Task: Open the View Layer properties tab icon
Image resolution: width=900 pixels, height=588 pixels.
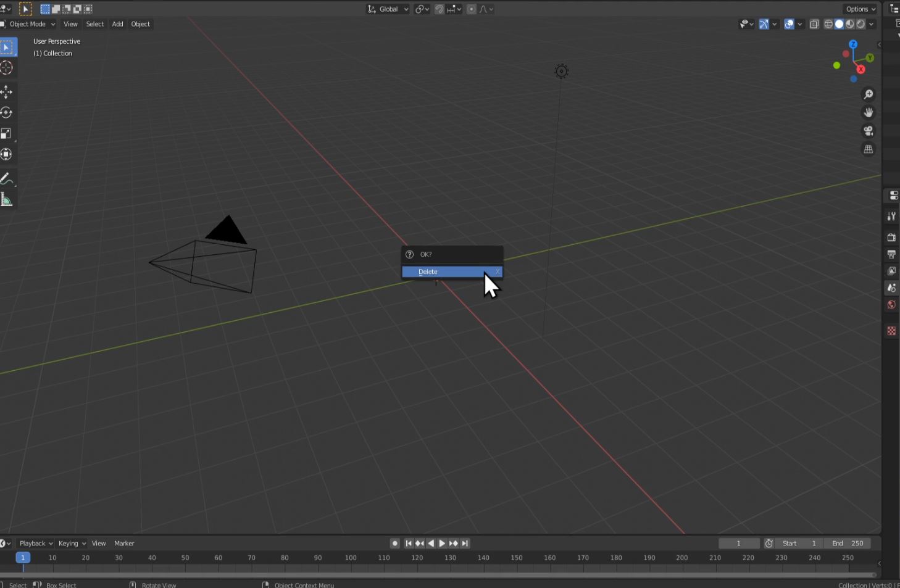Action: pos(891,271)
